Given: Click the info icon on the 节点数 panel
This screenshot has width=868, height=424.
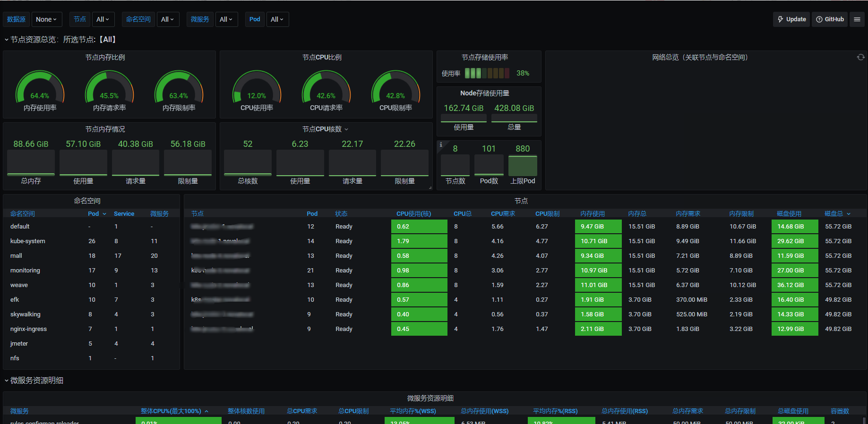Looking at the screenshot, I should [x=441, y=144].
